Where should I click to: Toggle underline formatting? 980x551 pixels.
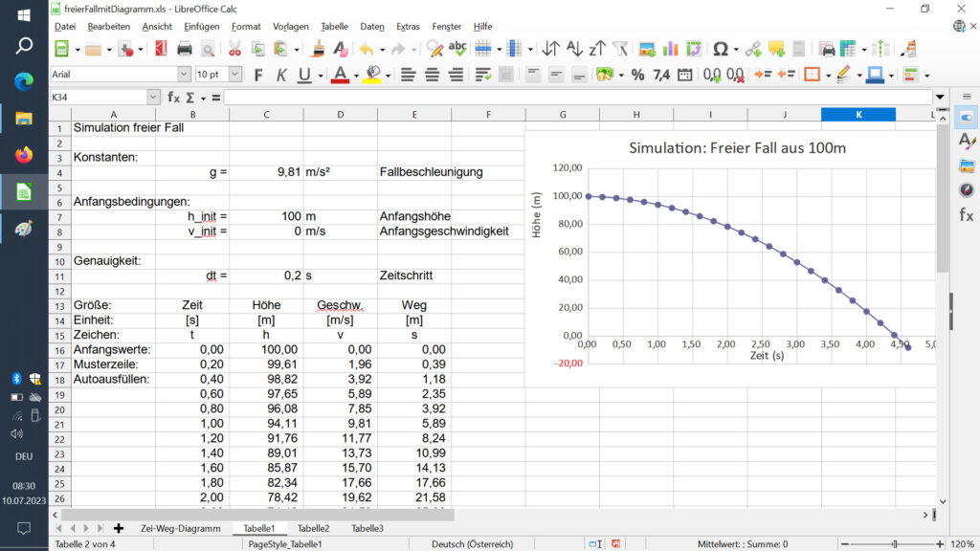point(304,75)
